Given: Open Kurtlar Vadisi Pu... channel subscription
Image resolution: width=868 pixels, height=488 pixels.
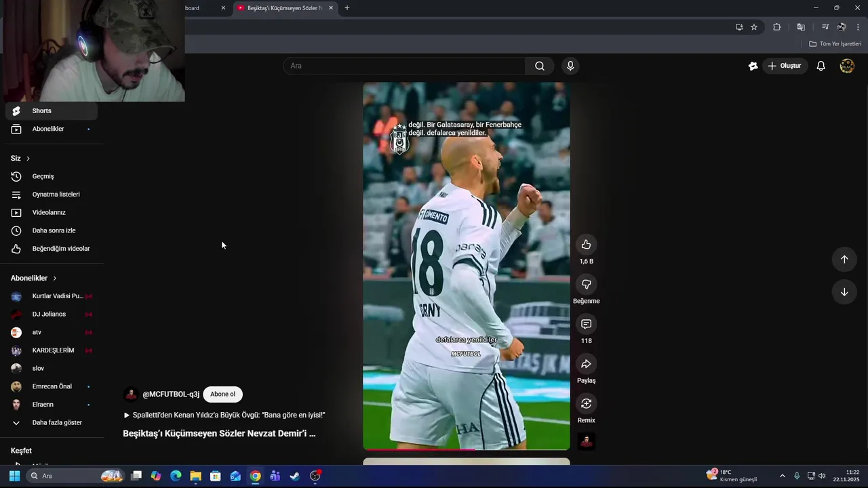Looking at the screenshot, I should pos(52,296).
